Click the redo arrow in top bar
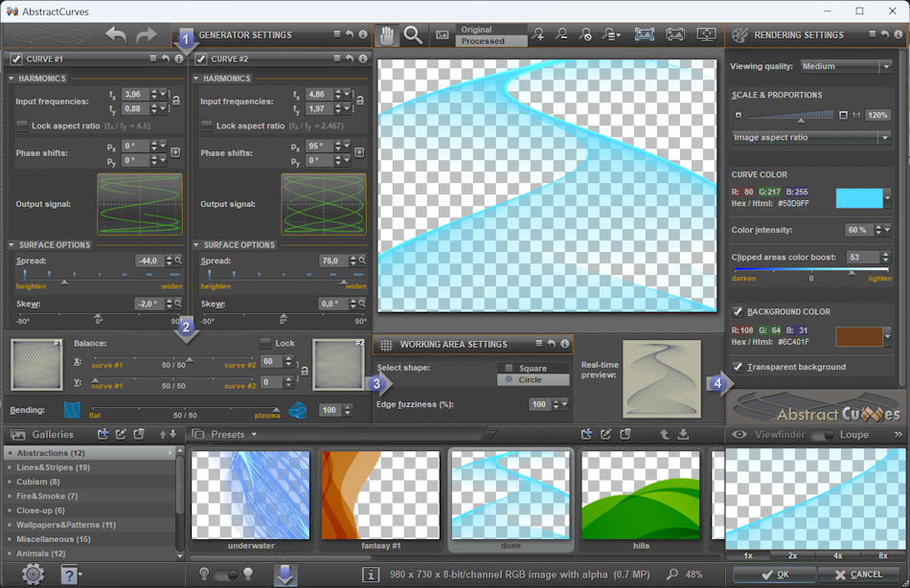Screen dimensions: 910x588 (146, 35)
